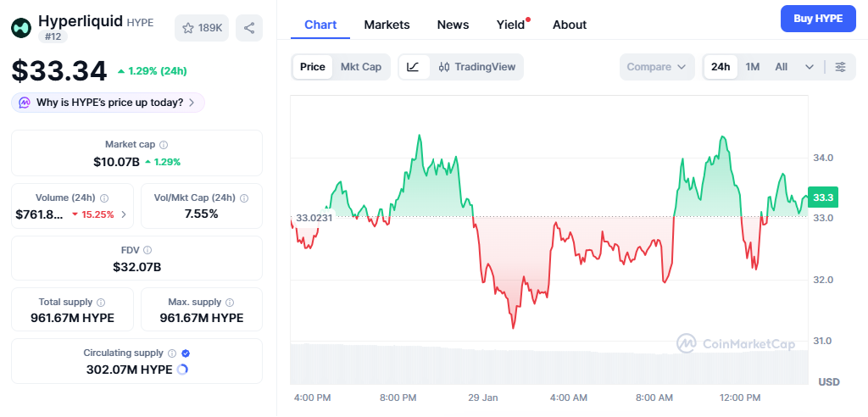Click the $33.34 price value
This screenshot has height=417, width=868.
59,71
